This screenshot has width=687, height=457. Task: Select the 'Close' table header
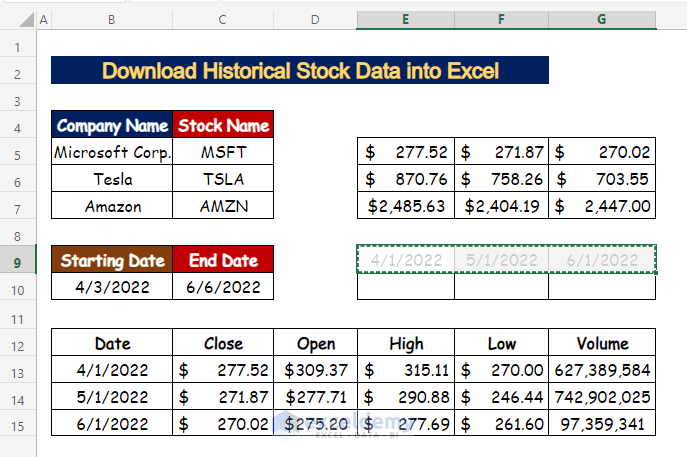click(x=223, y=343)
